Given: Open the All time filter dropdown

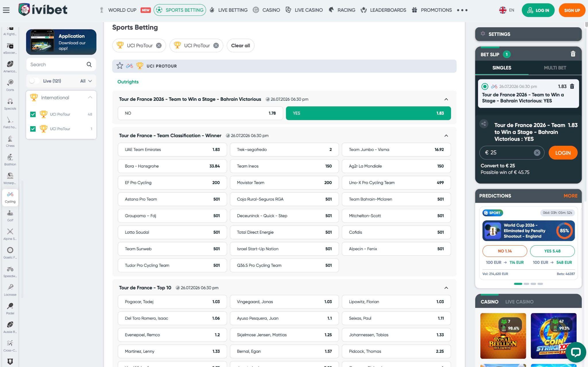Looking at the screenshot, I should (x=86, y=81).
